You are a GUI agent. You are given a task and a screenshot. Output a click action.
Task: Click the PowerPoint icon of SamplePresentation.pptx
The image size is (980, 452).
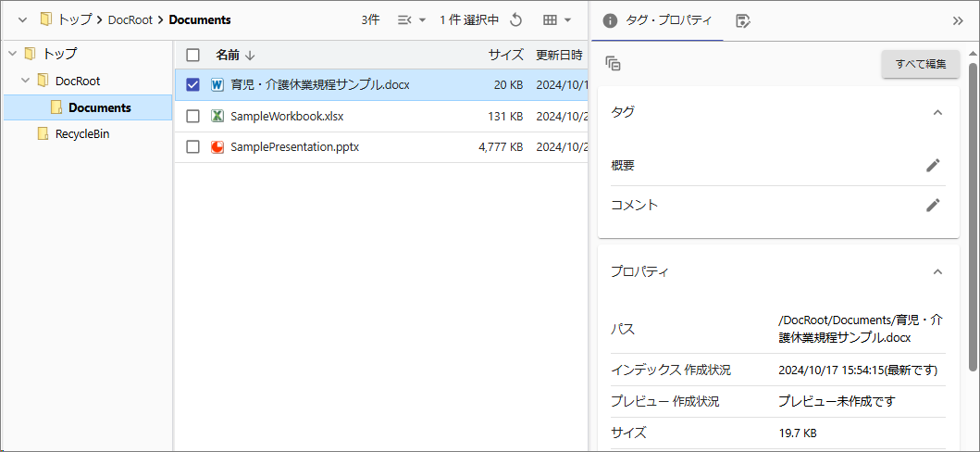tap(217, 146)
